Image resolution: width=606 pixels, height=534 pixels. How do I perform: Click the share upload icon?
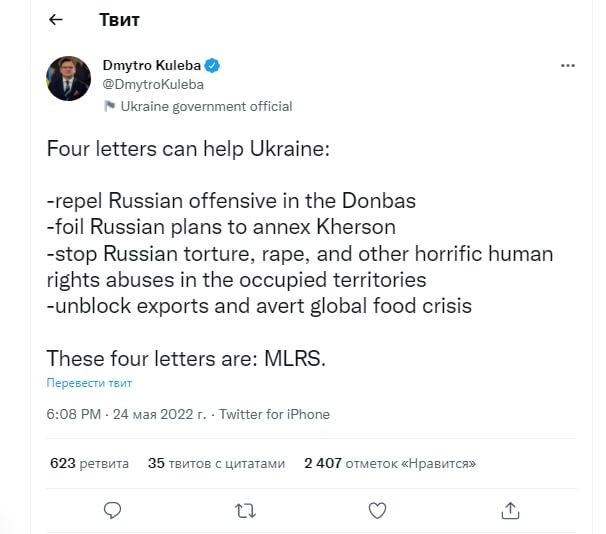510,510
